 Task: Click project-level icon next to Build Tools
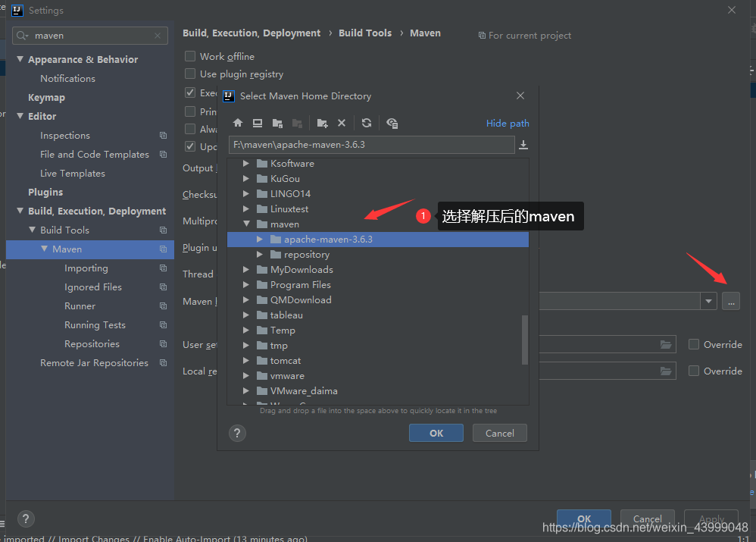pos(164,230)
